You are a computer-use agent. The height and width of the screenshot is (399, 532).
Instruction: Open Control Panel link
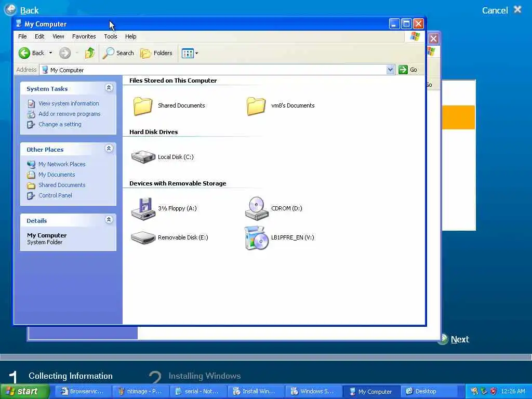55,196
